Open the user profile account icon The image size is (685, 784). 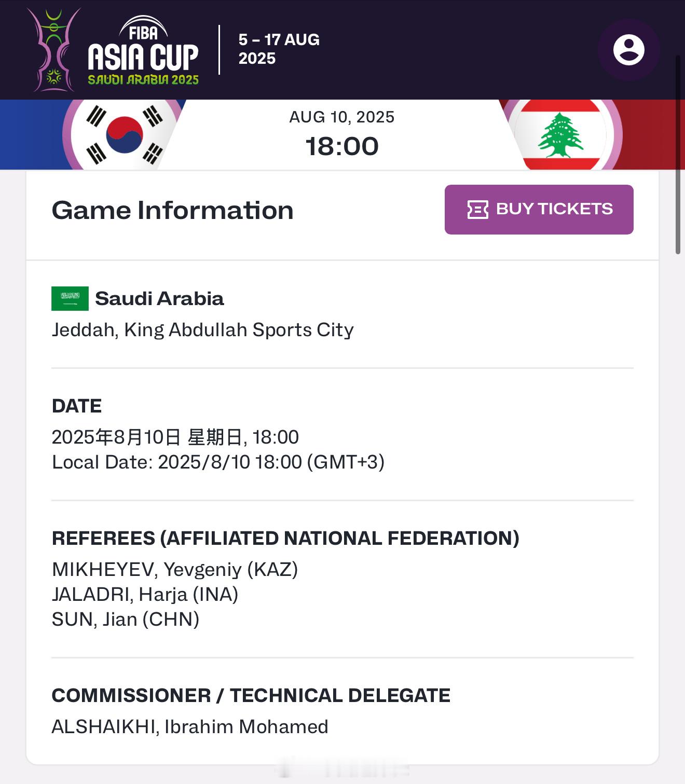[x=628, y=50]
